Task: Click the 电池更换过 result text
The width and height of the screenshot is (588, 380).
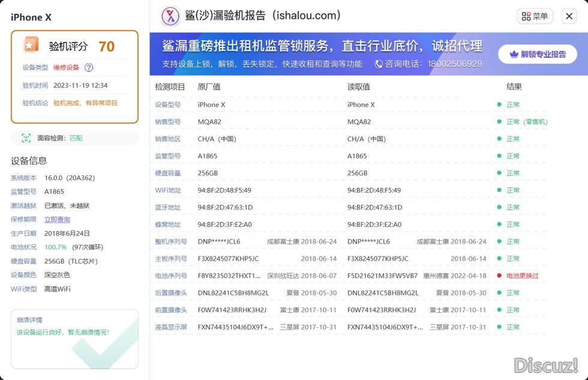Action: click(523, 276)
